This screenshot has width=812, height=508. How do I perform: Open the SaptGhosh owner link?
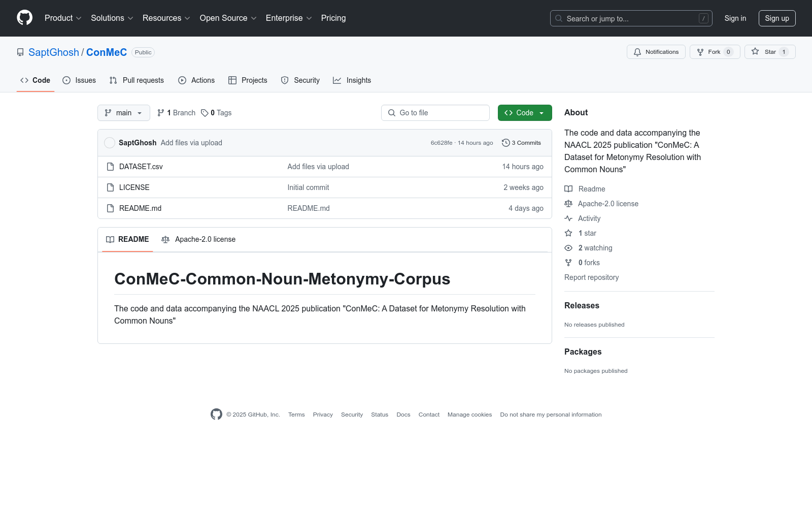pos(54,52)
